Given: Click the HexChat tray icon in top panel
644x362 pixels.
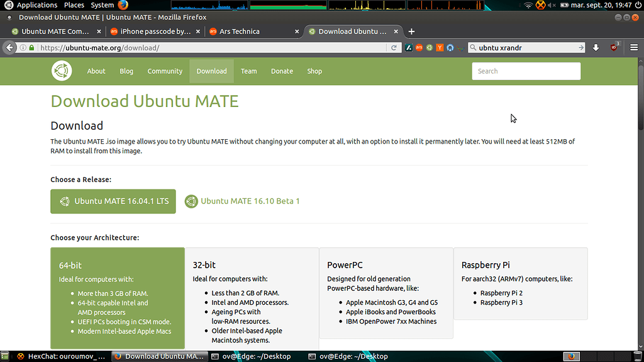Looking at the screenshot, I should point(540,5).
